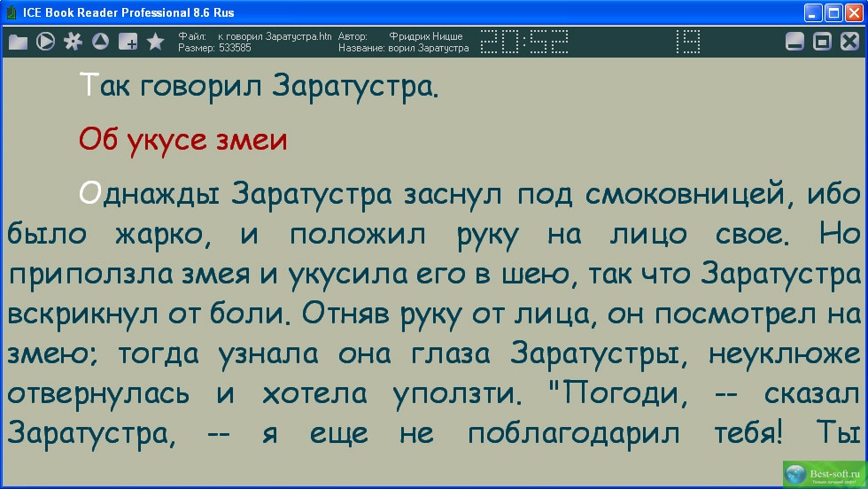Click the toolbar minimize icon
Viewport: 868px width, 489px height.
point(795,42)
